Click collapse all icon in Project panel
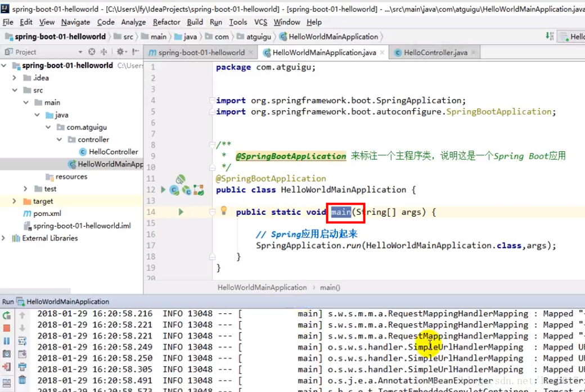Viewport: 585px width, 392px height. [x=103, y=52]
